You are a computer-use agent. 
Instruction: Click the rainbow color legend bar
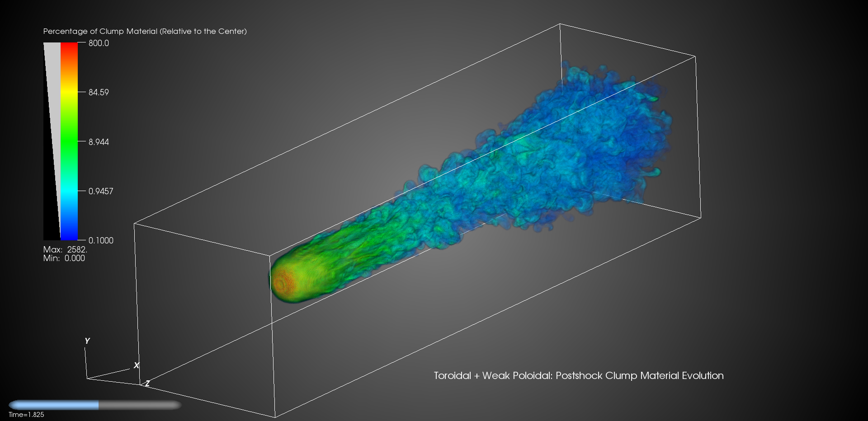click(69, 141)
